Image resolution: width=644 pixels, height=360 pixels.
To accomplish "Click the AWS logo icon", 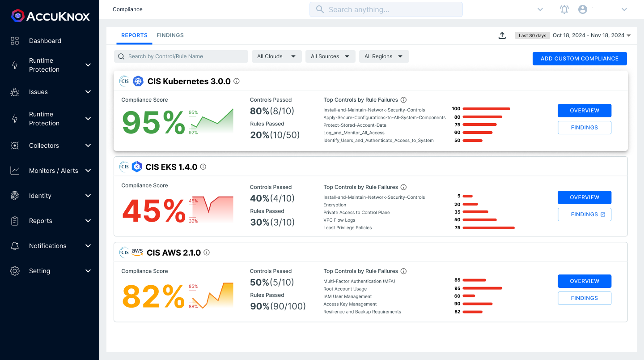I will click(x=137, y=252).
